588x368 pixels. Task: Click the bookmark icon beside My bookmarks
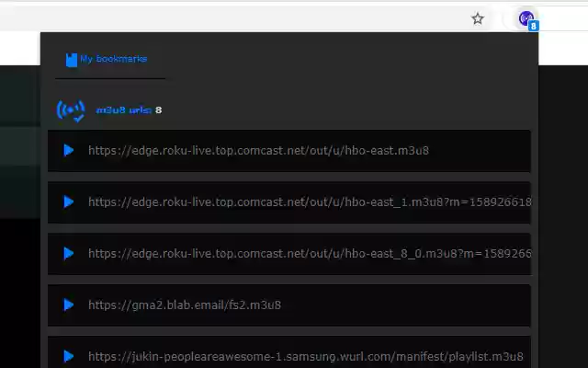coord(72,59)
